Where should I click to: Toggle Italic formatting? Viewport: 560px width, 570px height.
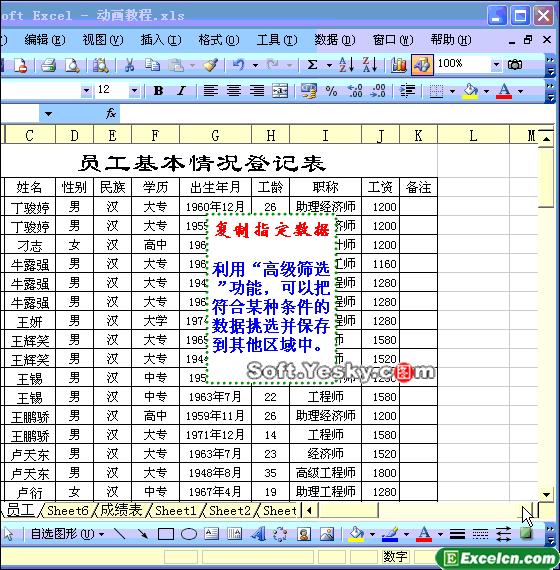pos(181,91)
